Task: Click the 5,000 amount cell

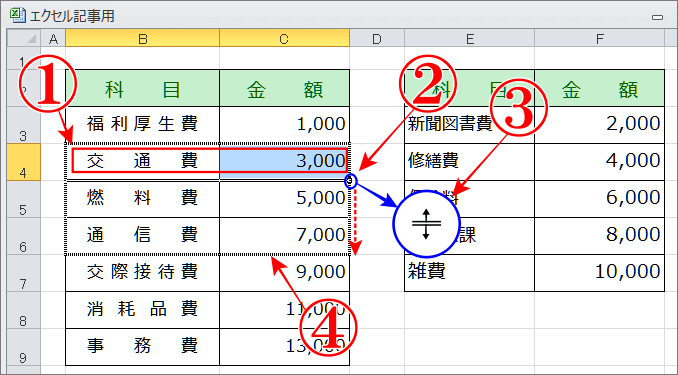Action: click(285, 199)
